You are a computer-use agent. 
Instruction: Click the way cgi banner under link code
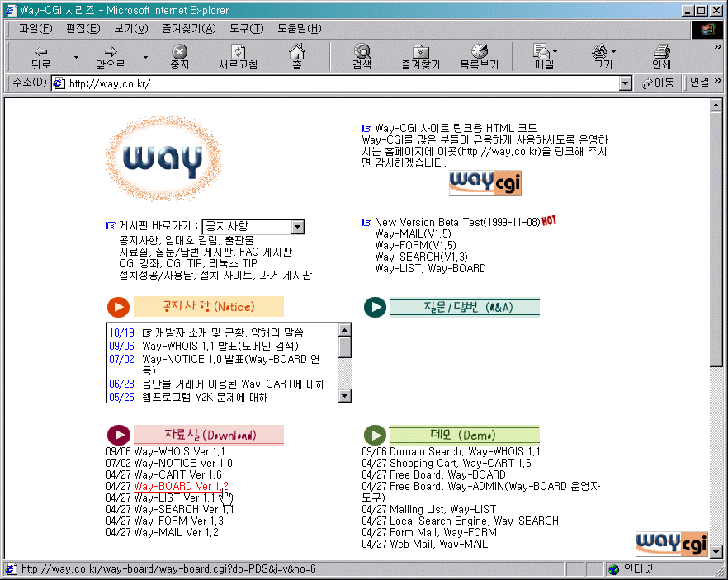click(x=485, y=183)
